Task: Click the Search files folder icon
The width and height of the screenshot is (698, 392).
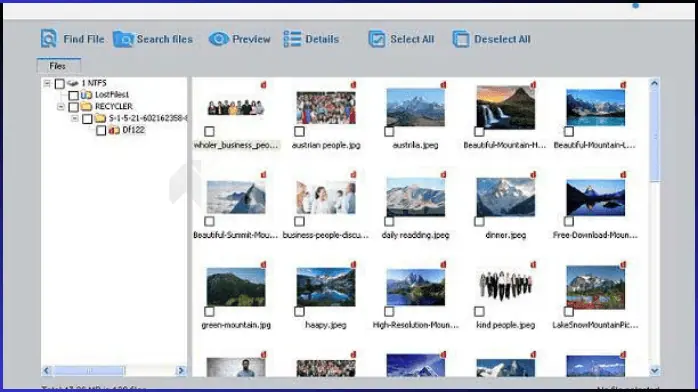Action: tap(123, 39)
